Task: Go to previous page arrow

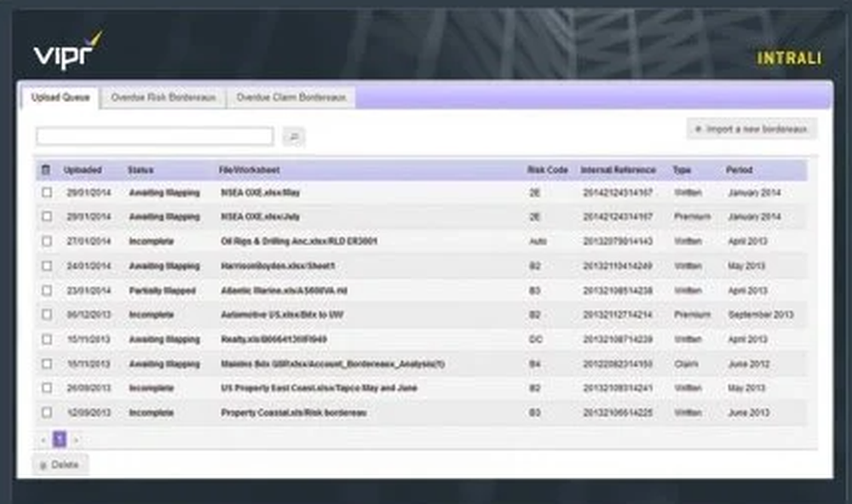Action: pyautogui.click(x=43, y=440)
